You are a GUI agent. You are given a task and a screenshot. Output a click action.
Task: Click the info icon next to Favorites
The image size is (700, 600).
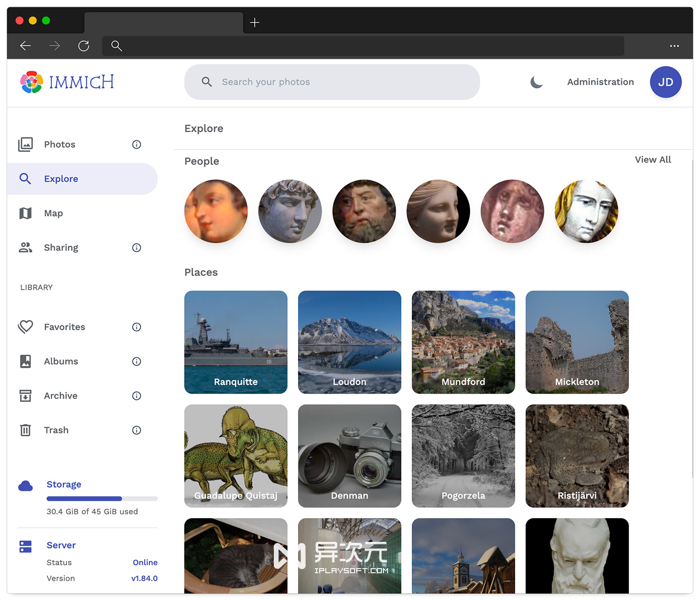pyautogui.click(x=136, y=327)
